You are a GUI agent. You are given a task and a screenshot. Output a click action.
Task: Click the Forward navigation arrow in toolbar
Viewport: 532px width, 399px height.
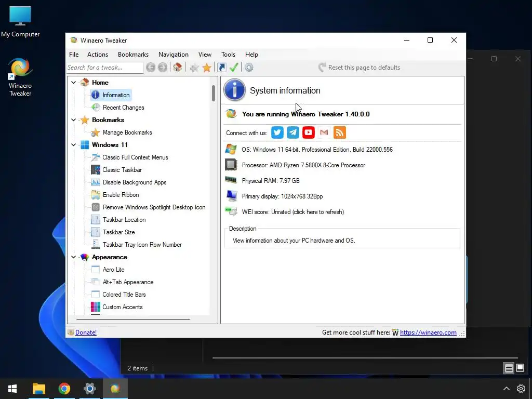click(163, 68)
